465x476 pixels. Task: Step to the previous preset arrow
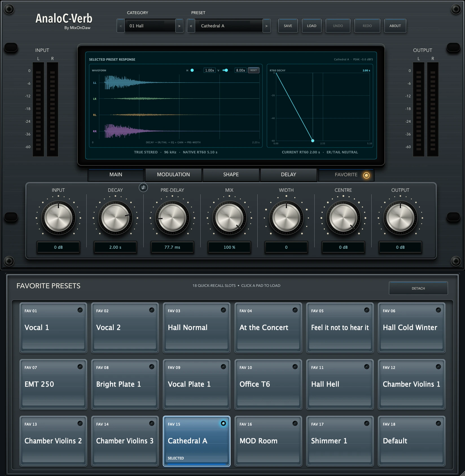tap(191, 26)
